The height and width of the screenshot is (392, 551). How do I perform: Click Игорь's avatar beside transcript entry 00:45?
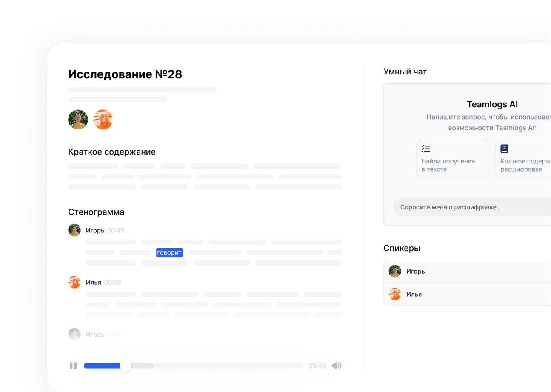[74, 230]
